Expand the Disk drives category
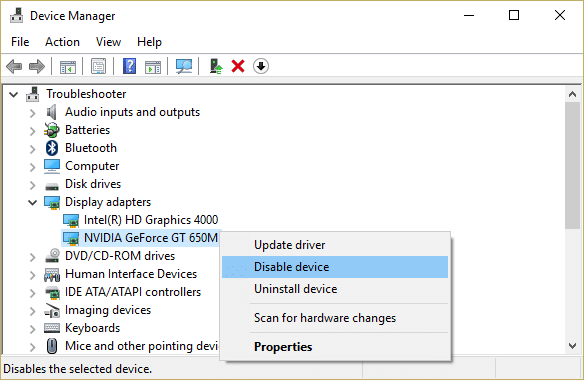This screenshot has height=380, width=584. pyautogui.click(x=33, y=185)
